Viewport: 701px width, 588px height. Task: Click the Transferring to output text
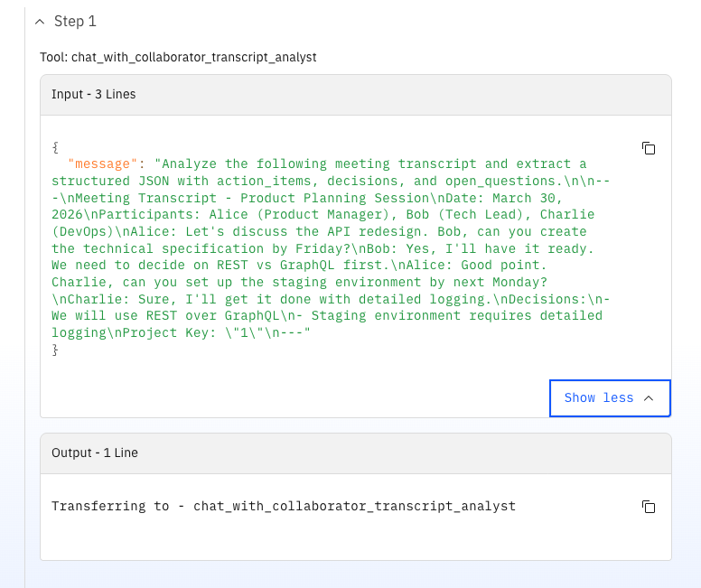tap(283, 507)
